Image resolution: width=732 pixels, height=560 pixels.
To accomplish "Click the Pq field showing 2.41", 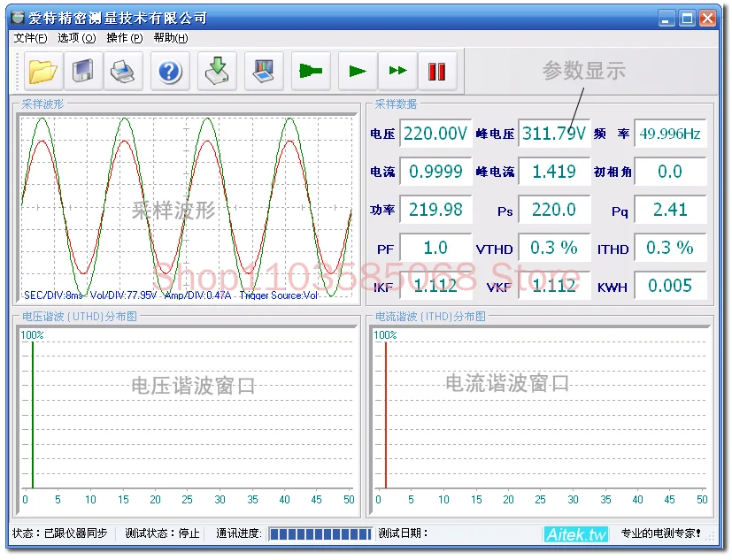I will click(x=670, y=210).
